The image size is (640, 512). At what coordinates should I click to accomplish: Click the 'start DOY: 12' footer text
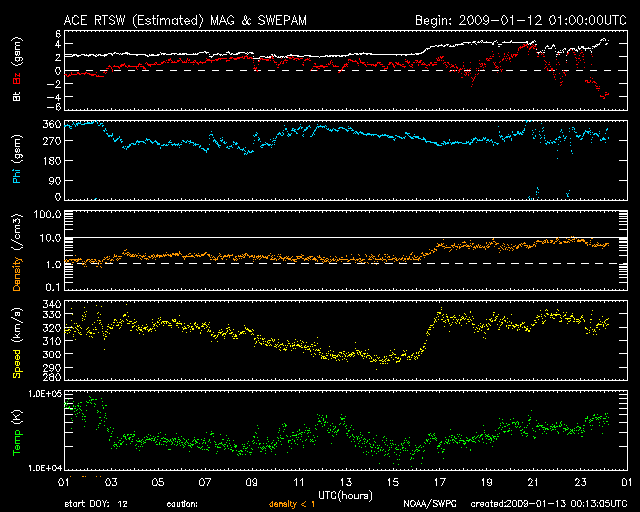(96, 504)
